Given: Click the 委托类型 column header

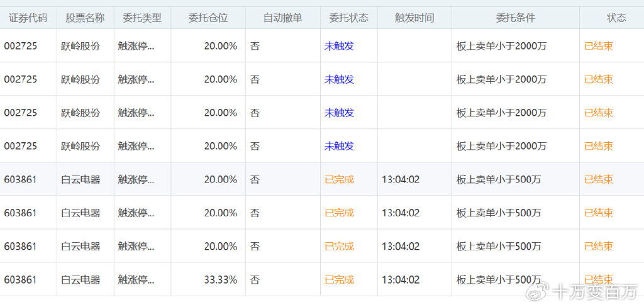Looking at the screenshot, I should (142, 18).
